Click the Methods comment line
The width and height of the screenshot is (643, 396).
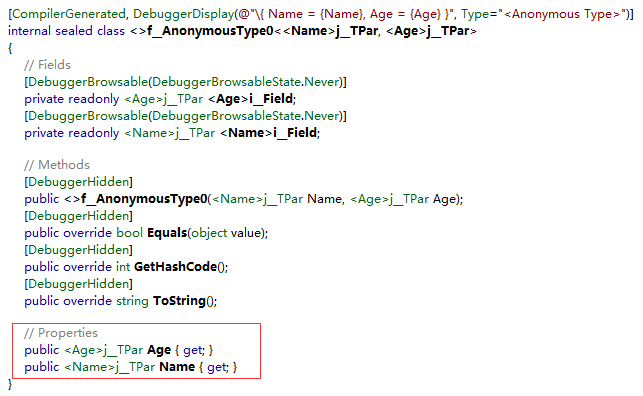(57, 165)
